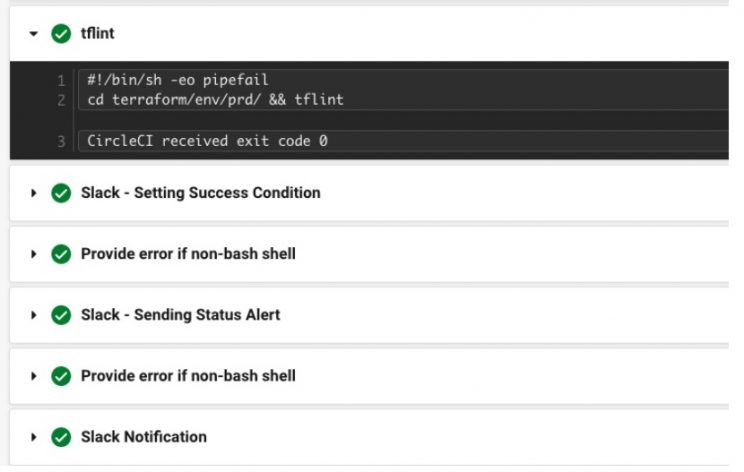Expand the Slack - Setting Success Condition arrow

(34, 193)
